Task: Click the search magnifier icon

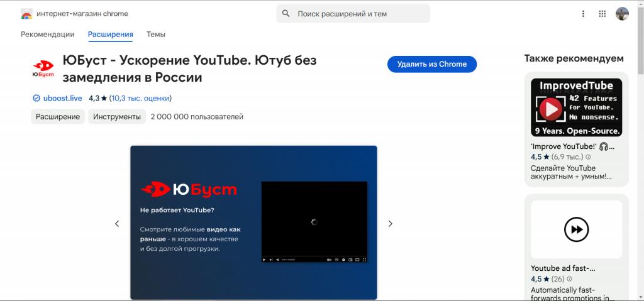Action: pyautogui.click(x=286, y=14)
